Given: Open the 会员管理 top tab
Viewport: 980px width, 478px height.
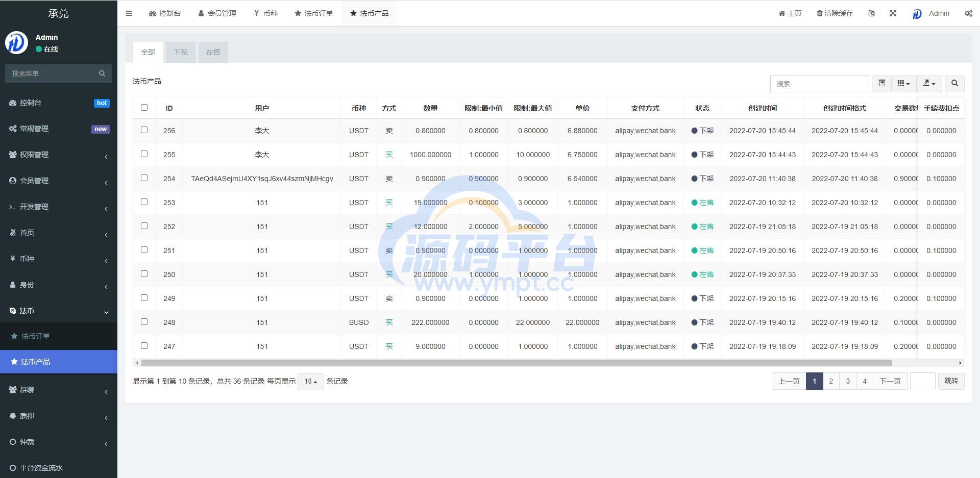Looking at the screenshot, I should pyautogui.click(x=217, y=13).
